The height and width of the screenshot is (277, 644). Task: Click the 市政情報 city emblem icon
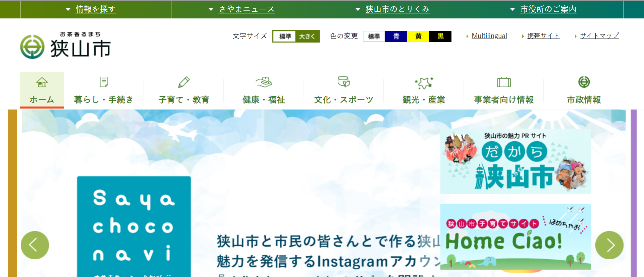click(x=584, y=82)
